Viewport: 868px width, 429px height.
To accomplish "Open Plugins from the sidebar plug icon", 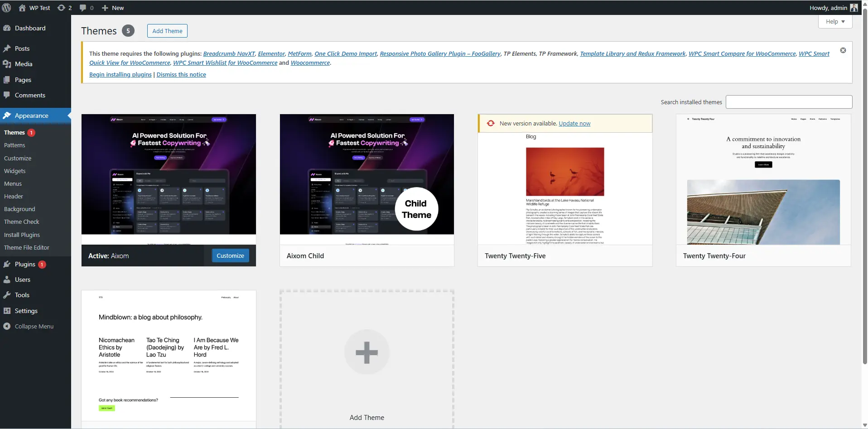I will (x=7, y=264).
